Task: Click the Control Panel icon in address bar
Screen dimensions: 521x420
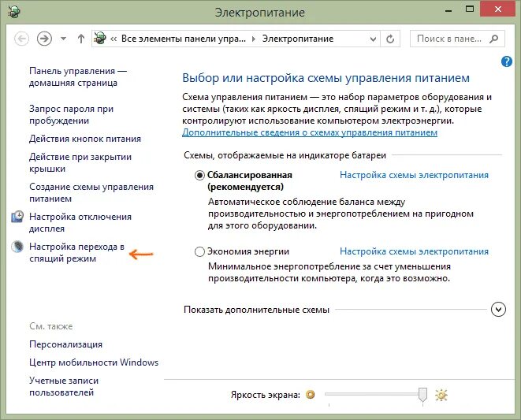Action: click(99, 39)
